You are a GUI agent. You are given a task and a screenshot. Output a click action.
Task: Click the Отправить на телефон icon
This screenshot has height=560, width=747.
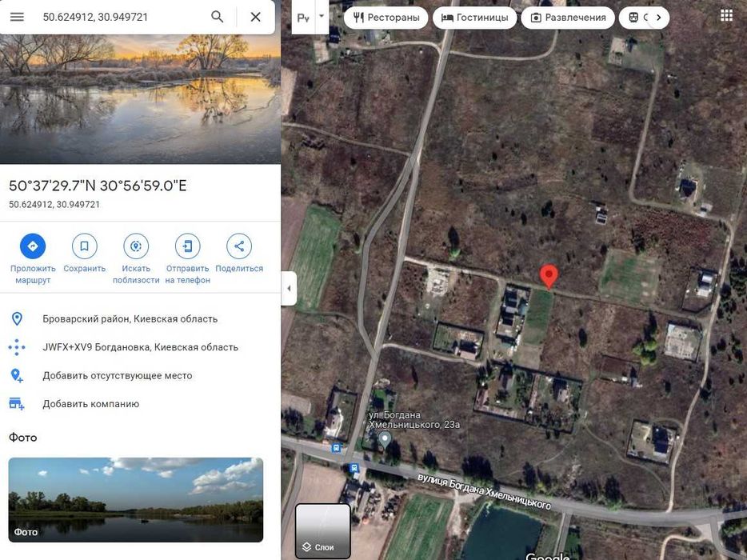click(x=187, y=246)
